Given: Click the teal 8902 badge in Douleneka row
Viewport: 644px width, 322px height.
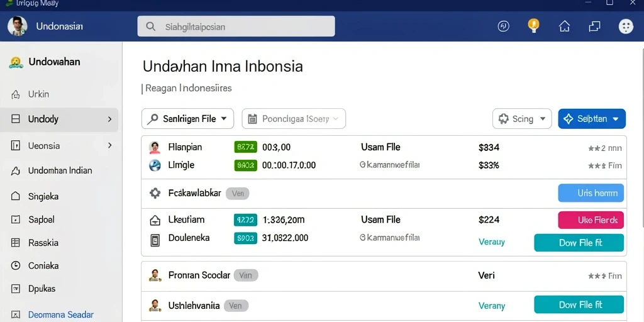Looking at the screenshot, I should tap(246, 238).
